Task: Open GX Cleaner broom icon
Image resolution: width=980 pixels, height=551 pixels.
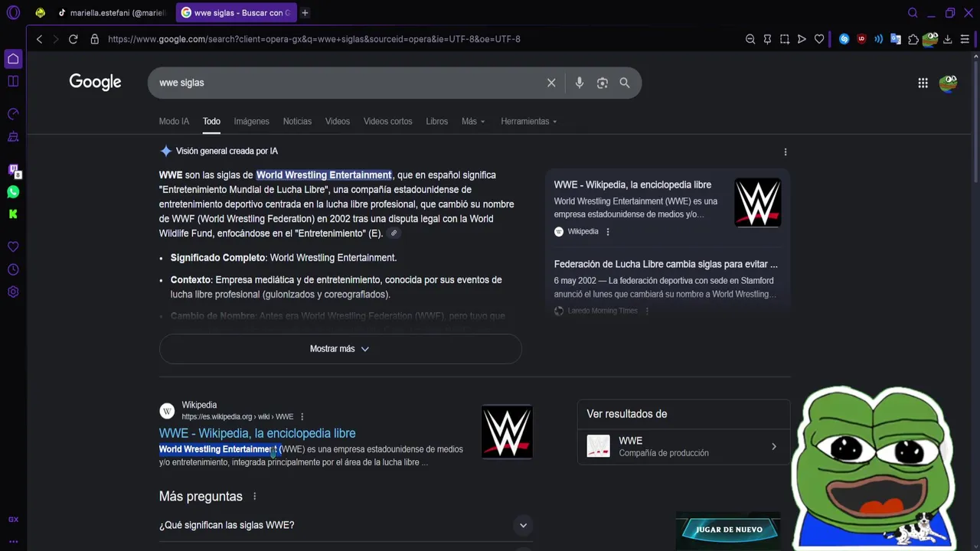Action: tap(13, 136)
